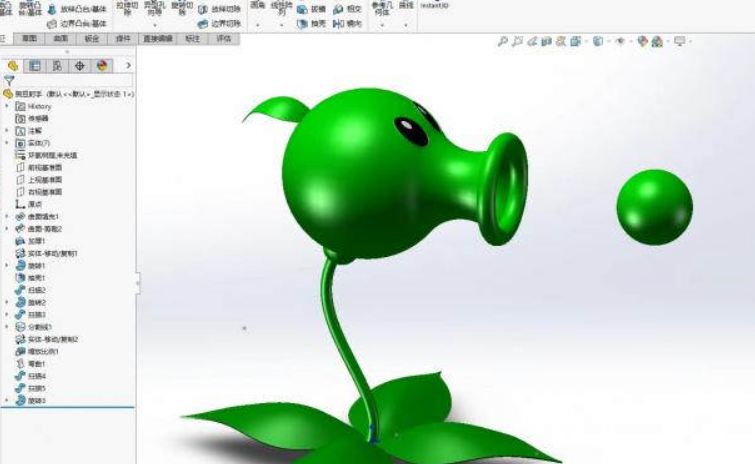Select the 右视基准面 right plane
The width and height of the screenshot is (755, 464).
39,192
